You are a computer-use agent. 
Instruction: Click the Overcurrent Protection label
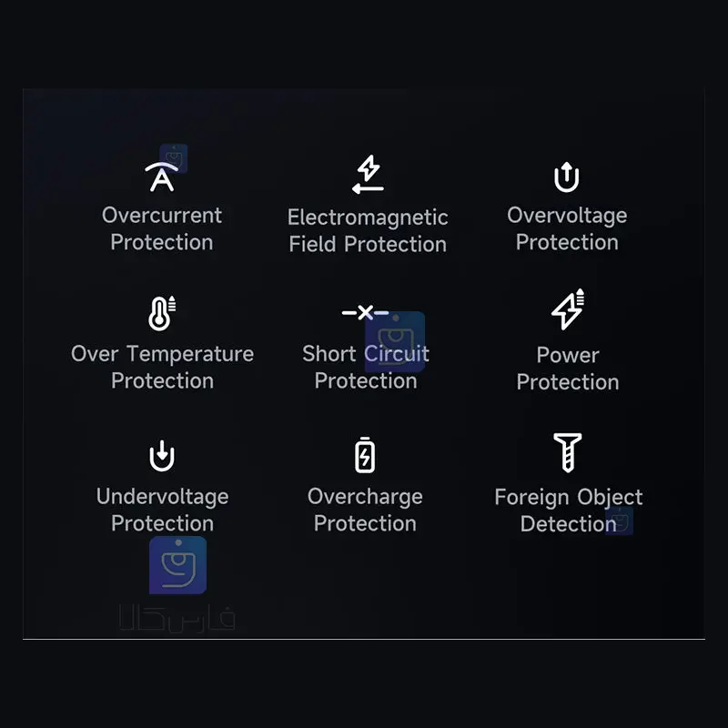pos(162,228)
